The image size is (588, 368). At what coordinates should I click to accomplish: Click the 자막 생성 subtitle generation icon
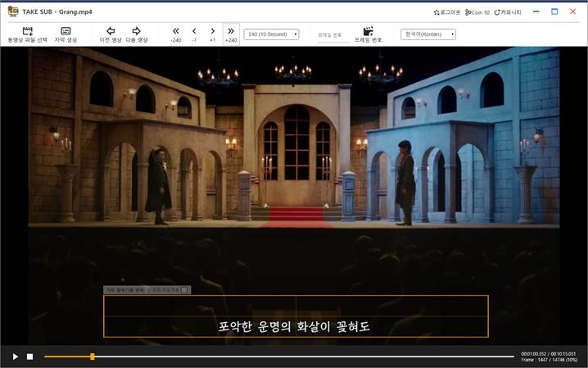click(x=66, y=31)
